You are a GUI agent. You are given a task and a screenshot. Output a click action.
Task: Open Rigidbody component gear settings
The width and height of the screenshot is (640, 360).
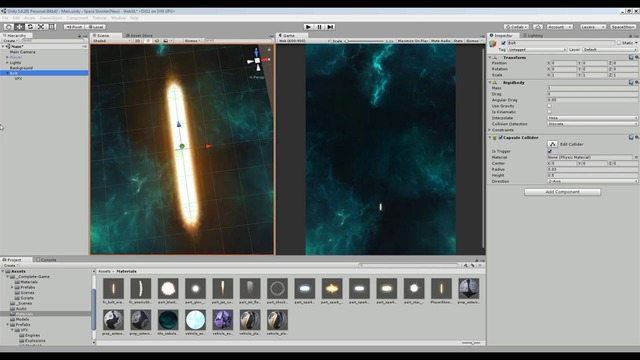636,82
